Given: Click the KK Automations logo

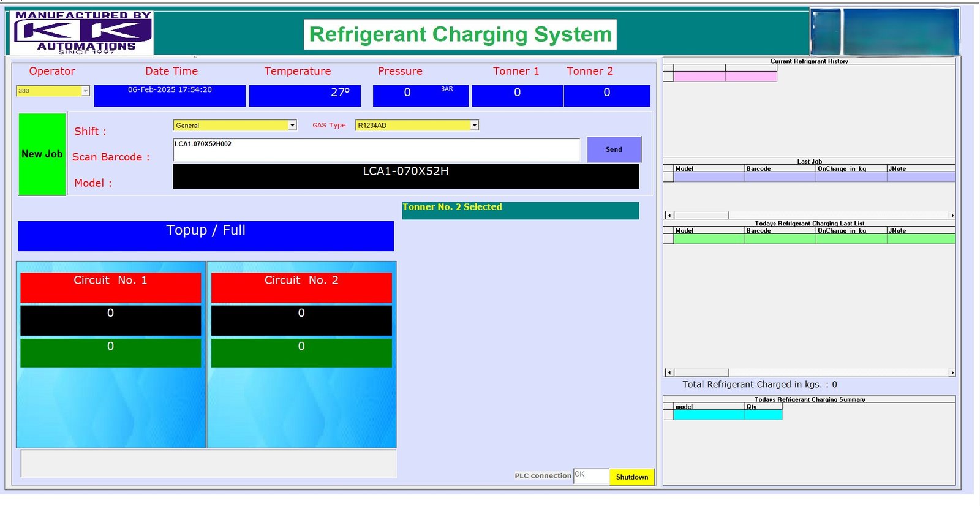Looking at the screenshot, I should click(81, 33).
